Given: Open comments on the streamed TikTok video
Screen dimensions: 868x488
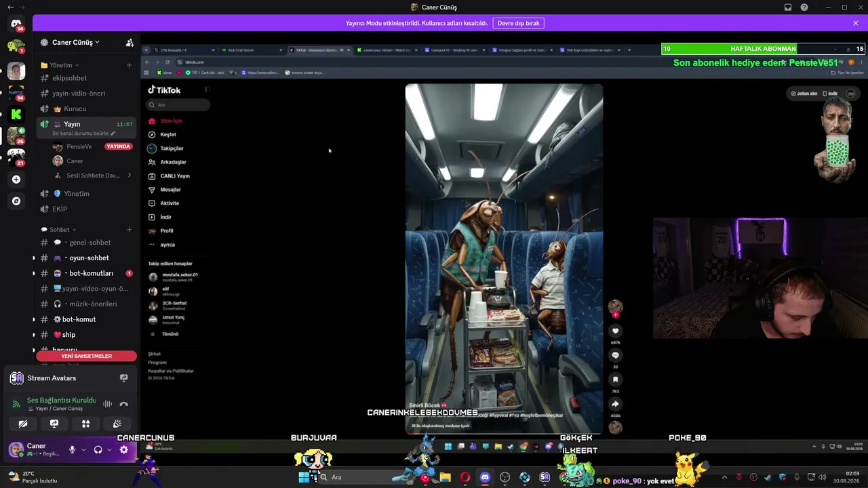Looking at the screenshot, I should tap(615, 355).
